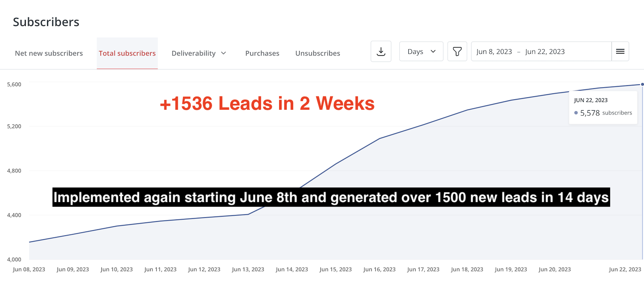This screenshot has height=295, width=644.
Task: Click the Subscribers page heading
Action: pos(46,22)
